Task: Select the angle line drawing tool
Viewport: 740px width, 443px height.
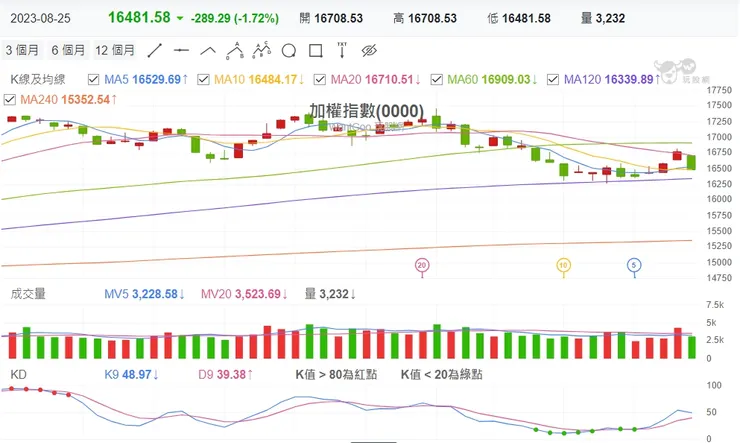Action: (208, 50)
